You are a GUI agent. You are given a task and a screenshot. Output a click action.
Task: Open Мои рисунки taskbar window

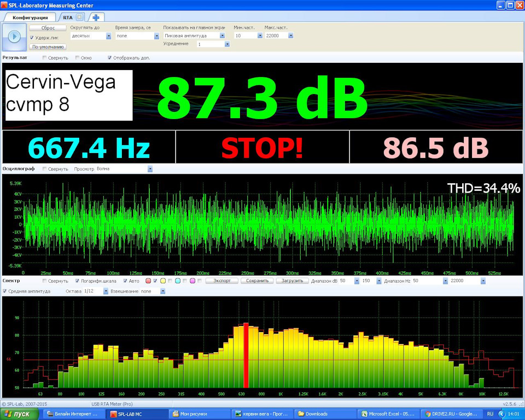pos(200,414)
